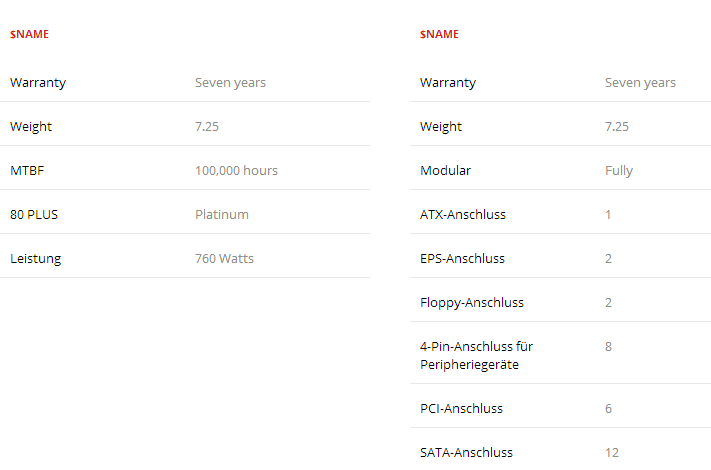Image resolution: width=711 pixels, height=470 pixels.
Task: Click the Fully modular value
Action: click(618, 171)
